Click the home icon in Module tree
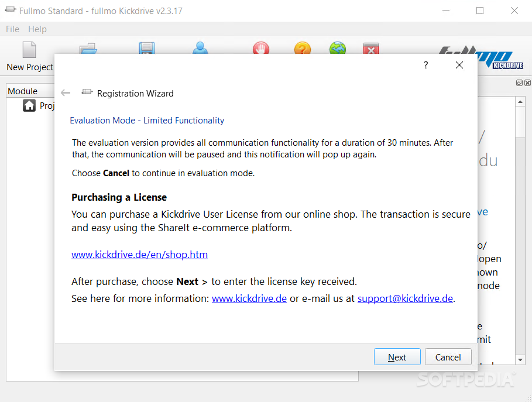The image size is (532, 402). (x=29, y=105)
